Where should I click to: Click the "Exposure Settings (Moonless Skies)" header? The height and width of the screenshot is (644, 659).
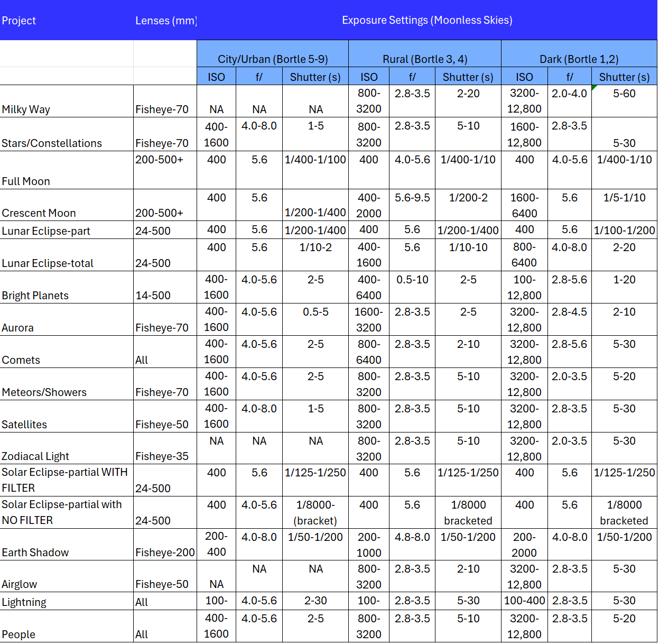427,20
